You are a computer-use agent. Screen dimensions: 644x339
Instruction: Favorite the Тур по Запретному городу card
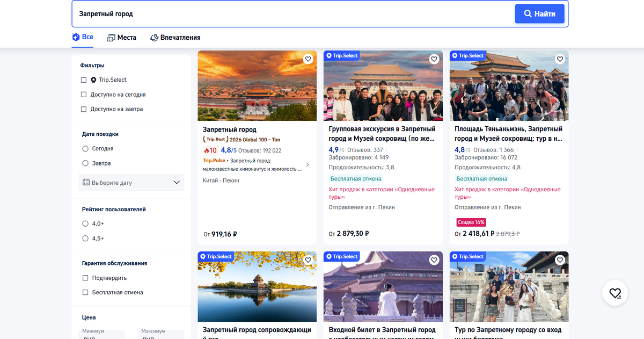[560, 260]
